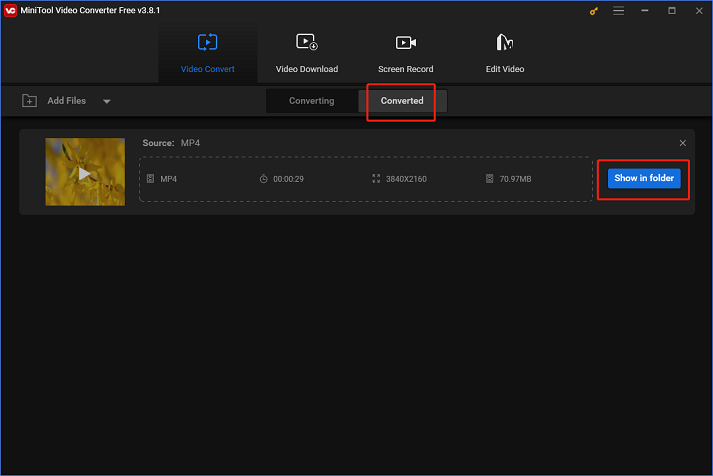This screenshot has width=713, height=476.
Task: Click the MP4 output format text
Action: pos(168,179)
